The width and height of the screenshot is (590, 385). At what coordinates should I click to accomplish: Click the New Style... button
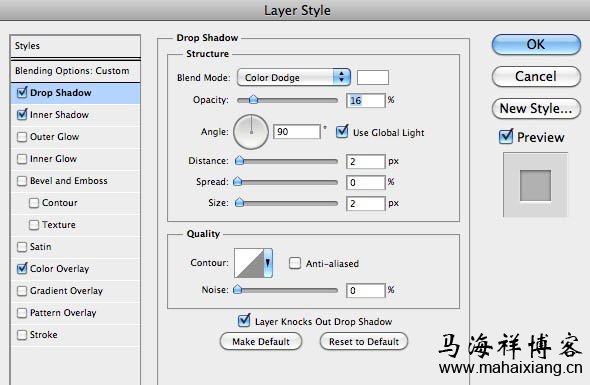pos(536,108)
